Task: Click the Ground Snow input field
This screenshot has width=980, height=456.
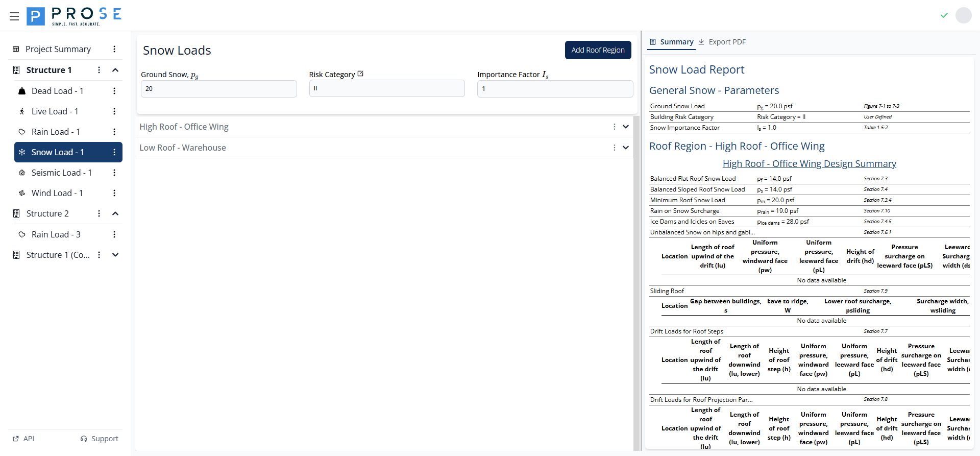Action: pyautogui.click(x=218, y=89)
